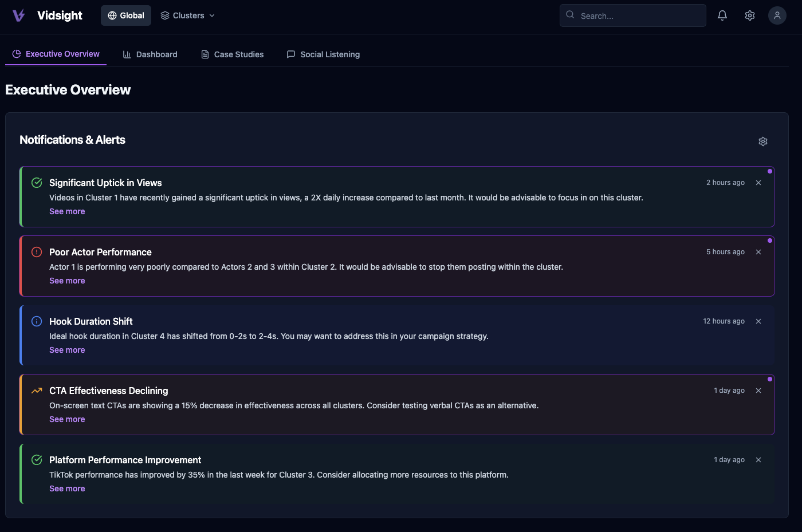The image size is (802, 532).
Task: See more on Significant Uptick in Views
Action: click(x=67, y=211)
